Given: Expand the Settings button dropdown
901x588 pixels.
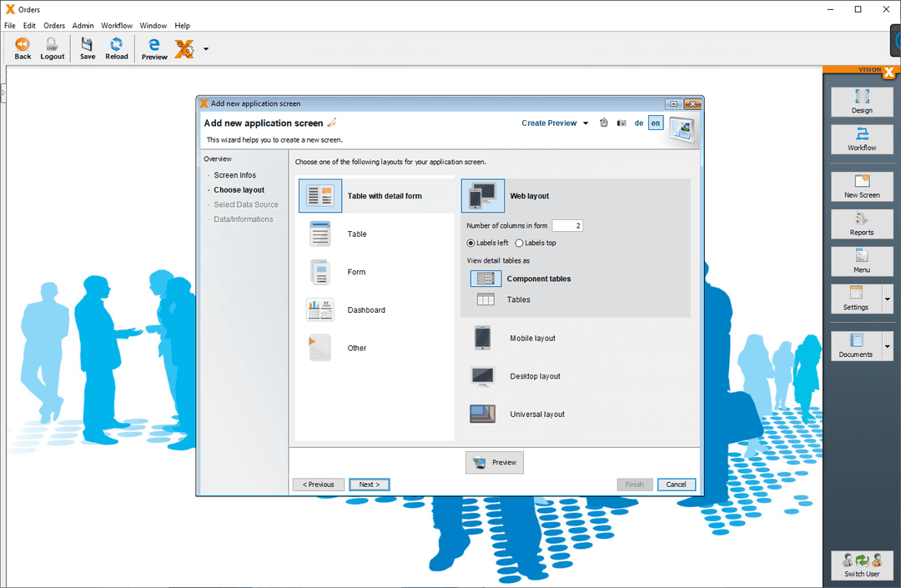Looking at the screenshot, I should tap(886, 299).
